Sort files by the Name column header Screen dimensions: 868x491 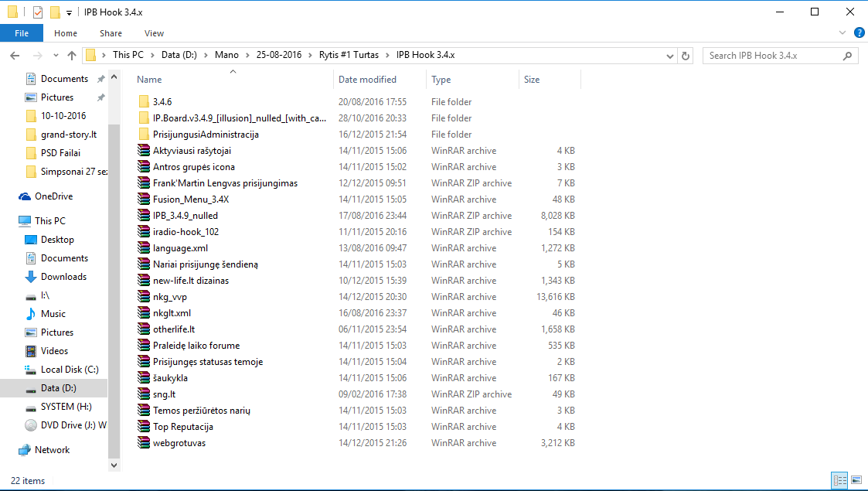233,79
